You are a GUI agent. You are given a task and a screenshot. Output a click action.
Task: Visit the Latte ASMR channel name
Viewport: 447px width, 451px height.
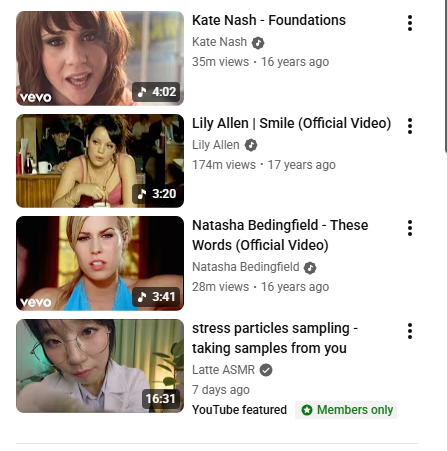pos(223,370)
